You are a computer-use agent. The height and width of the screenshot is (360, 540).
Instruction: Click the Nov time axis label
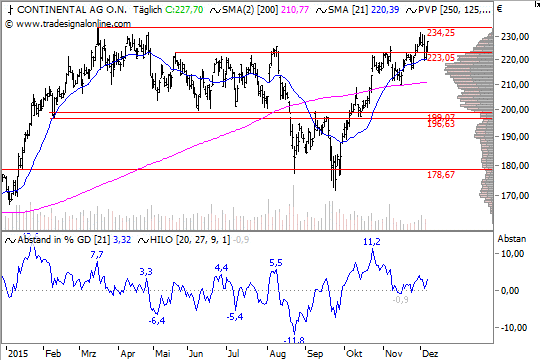click(x=394, y=354)
